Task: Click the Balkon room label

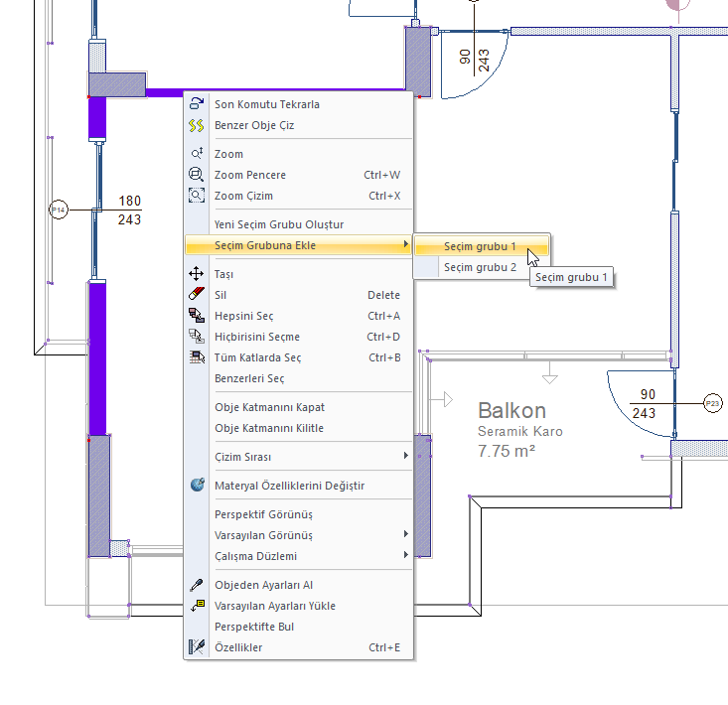Action: (511, 411)
